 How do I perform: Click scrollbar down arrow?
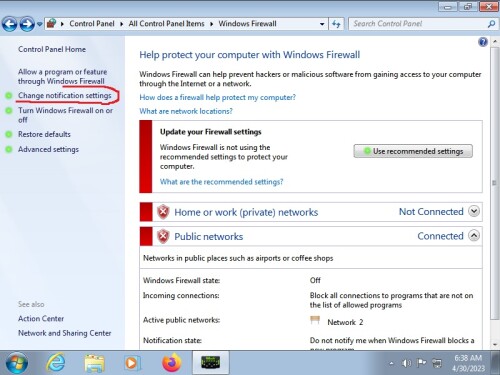[x=494, y=345]
